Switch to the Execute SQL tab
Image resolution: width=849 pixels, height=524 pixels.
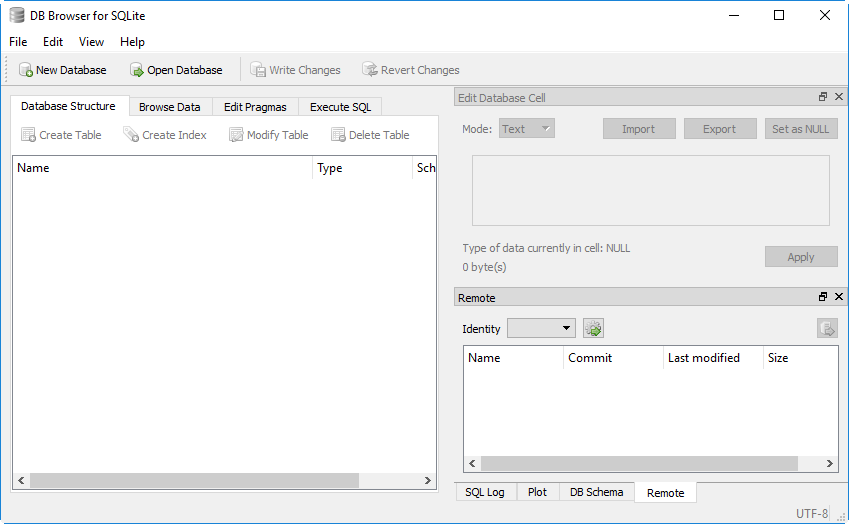click(x=340, y=107)
